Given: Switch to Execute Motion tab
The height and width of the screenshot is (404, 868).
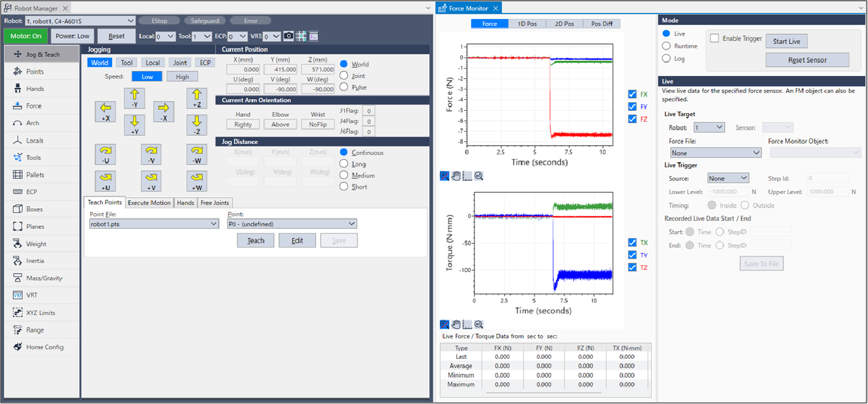Looking at the screenshot, I should click(x=149, y=203).
